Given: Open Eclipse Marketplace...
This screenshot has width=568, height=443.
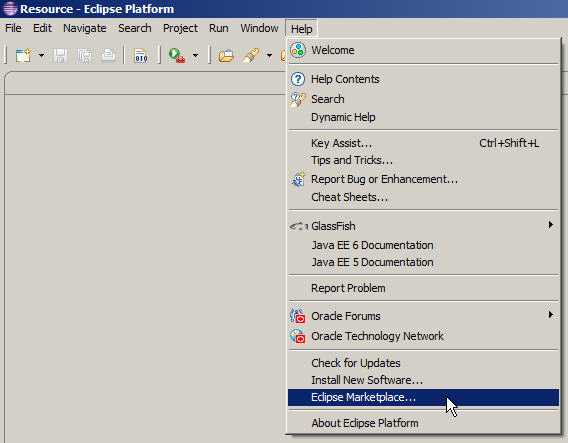Looking at the screenshot, I should (x=423, y=397).
